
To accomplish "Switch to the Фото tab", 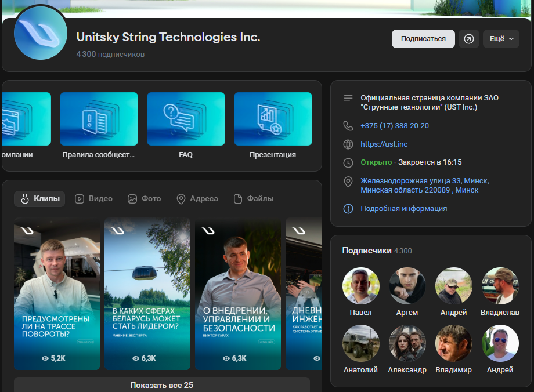I will [144, 199].
